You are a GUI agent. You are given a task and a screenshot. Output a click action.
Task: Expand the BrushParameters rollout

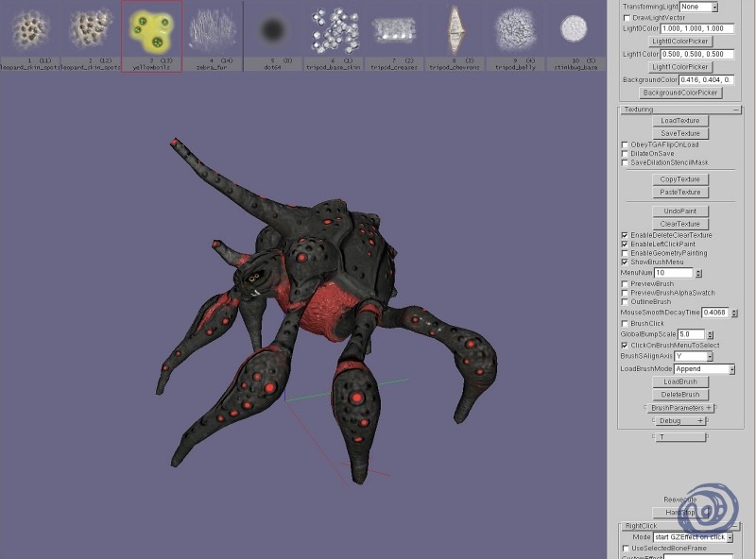(680, 408)
